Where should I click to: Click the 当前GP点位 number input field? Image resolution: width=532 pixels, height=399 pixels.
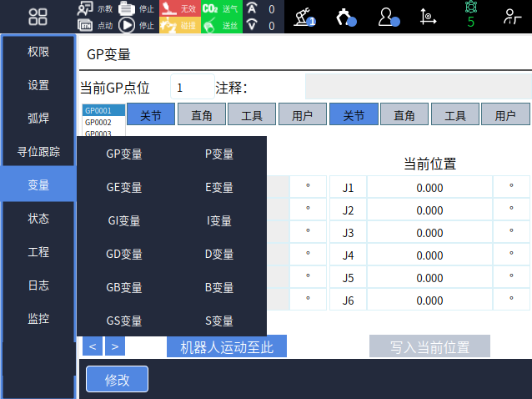coord(192,88)
